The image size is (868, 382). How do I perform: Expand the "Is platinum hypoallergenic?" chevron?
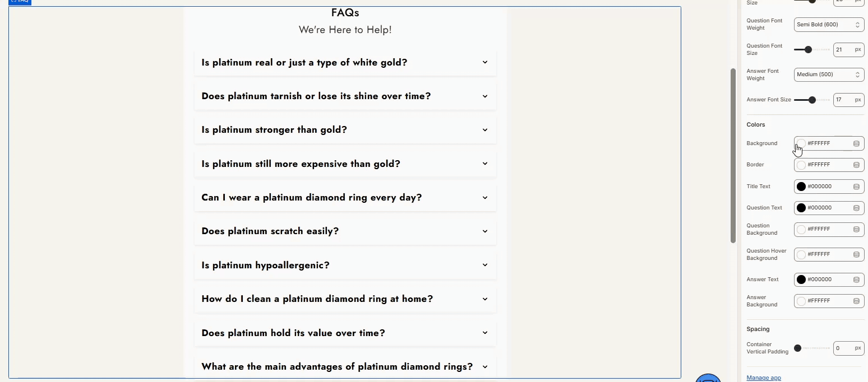(x=485, y=265)
